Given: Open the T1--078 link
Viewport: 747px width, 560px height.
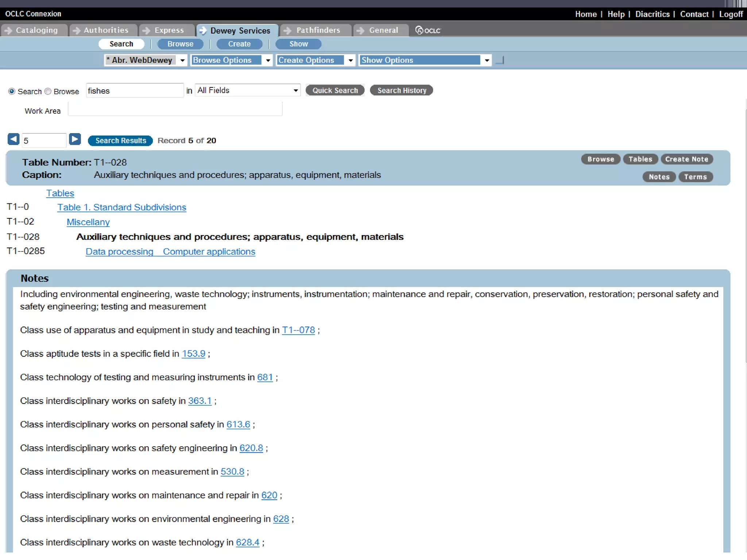Looking at the screenshot, I should [298, 330].
